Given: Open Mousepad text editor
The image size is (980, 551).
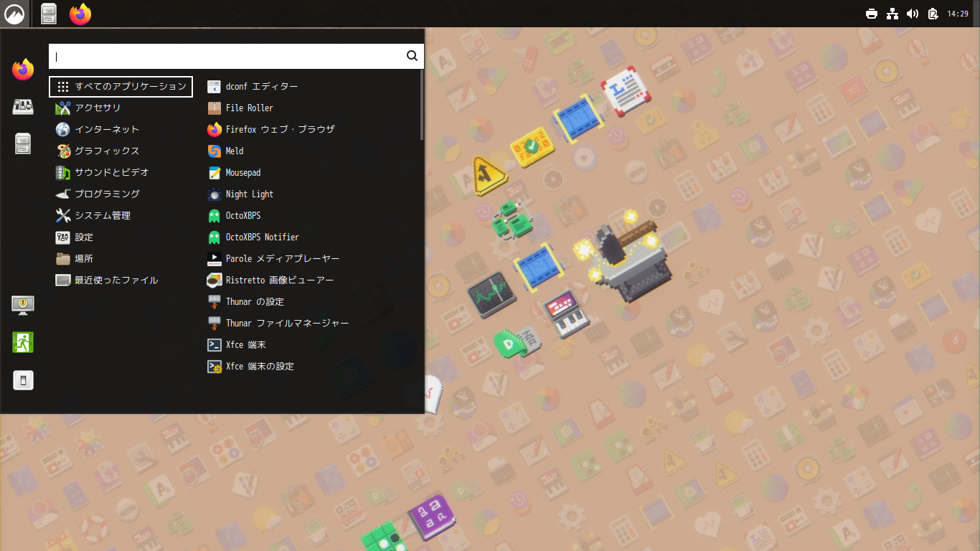Looking at the screenshot, I should point(310,172).
